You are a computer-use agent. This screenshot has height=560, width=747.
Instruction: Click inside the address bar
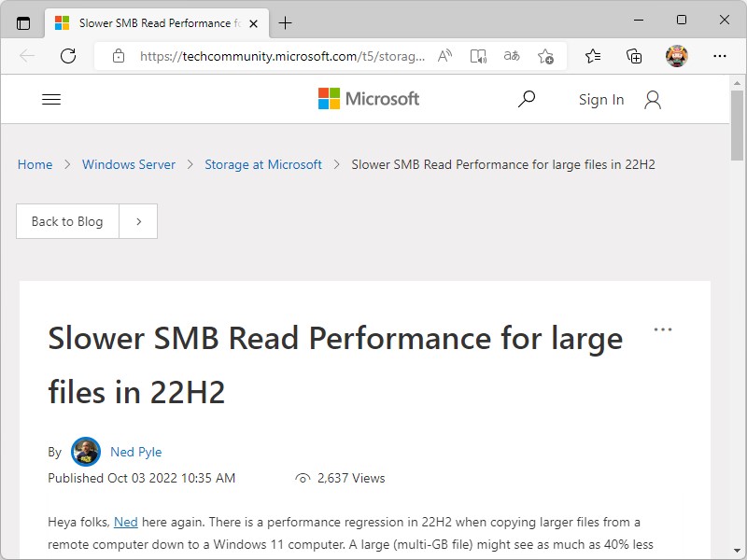pyautogui.click(x=280, y=56)
